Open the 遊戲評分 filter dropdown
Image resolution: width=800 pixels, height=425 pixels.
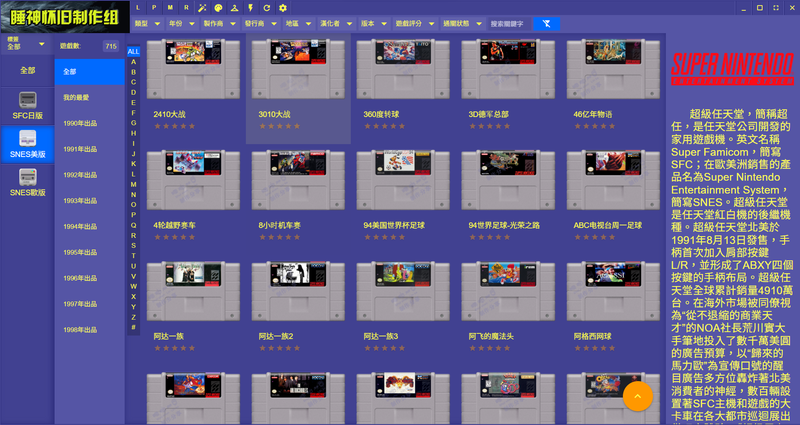415,23
